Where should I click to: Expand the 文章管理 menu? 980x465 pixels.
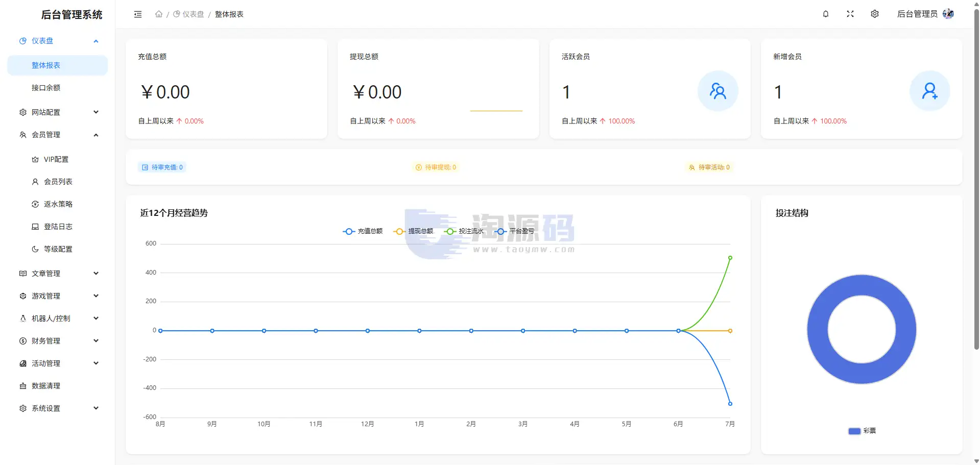[58, 274]
